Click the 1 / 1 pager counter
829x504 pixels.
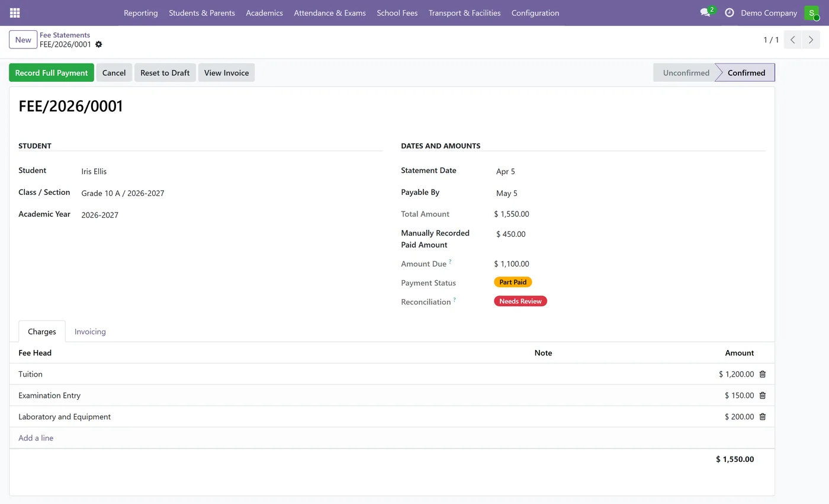(771, 40)
